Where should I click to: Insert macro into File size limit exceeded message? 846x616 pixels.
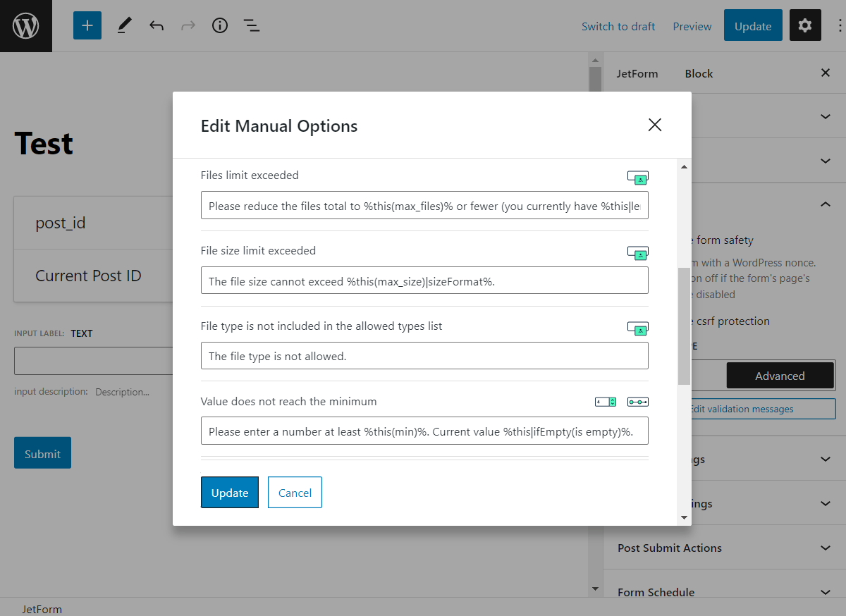click(637, 253)
